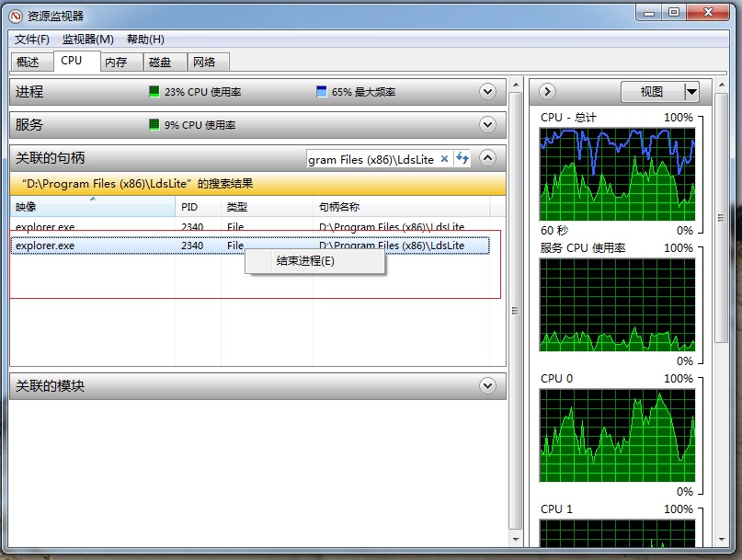The width and height of the screenshot is (742, 560).
Task: Click the Resource Monitor title bar icon
Action: [17, 17]
